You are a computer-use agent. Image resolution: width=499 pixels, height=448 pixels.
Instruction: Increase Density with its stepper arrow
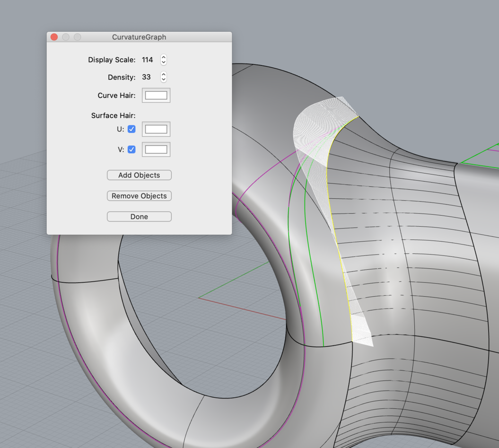click(163, 75)
